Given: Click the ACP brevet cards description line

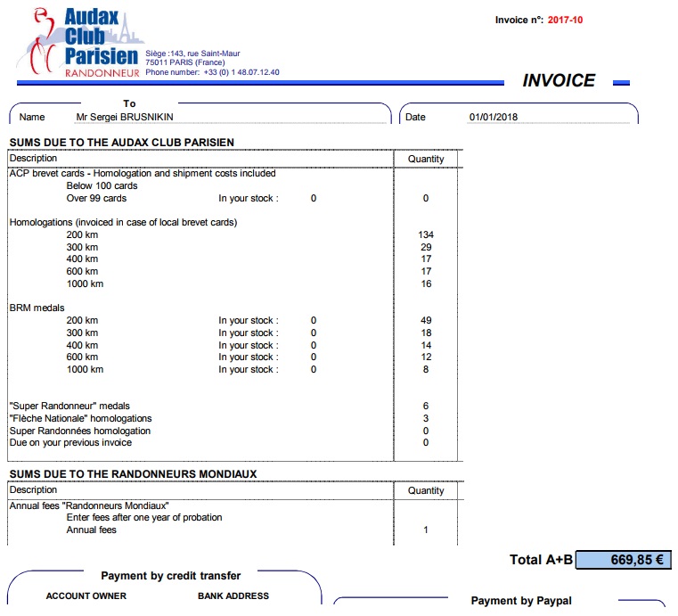Looking at the screenshot, I should pyautogui.click(x=143, y=174).
